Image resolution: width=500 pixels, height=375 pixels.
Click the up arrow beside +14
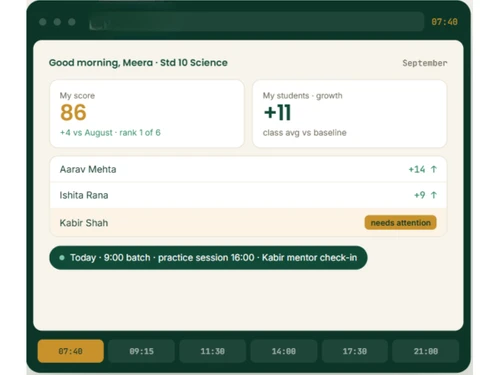pos(433,169)
